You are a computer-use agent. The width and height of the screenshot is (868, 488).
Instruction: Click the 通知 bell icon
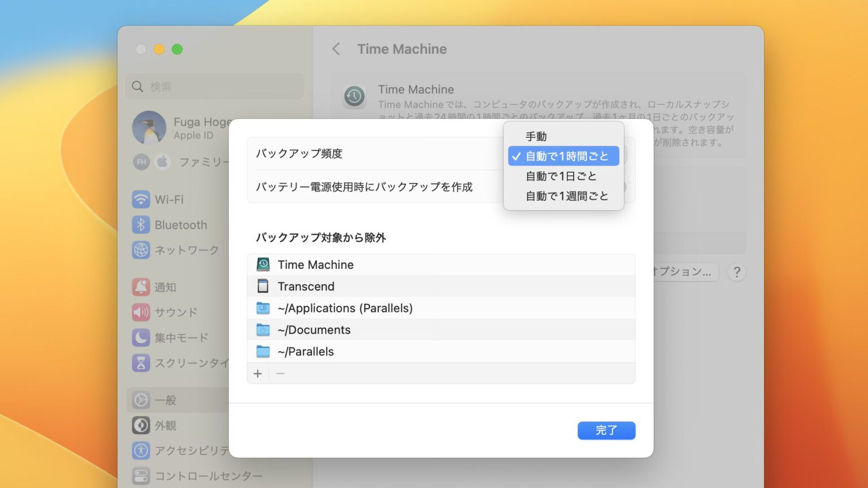(141, 287)
